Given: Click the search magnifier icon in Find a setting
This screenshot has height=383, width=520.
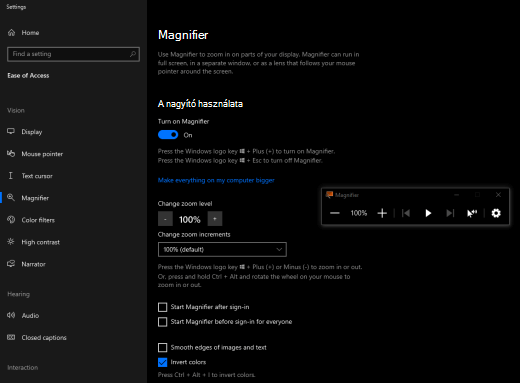Looking at the screenshot, I should pyautogui.click(x=133, y=54).
